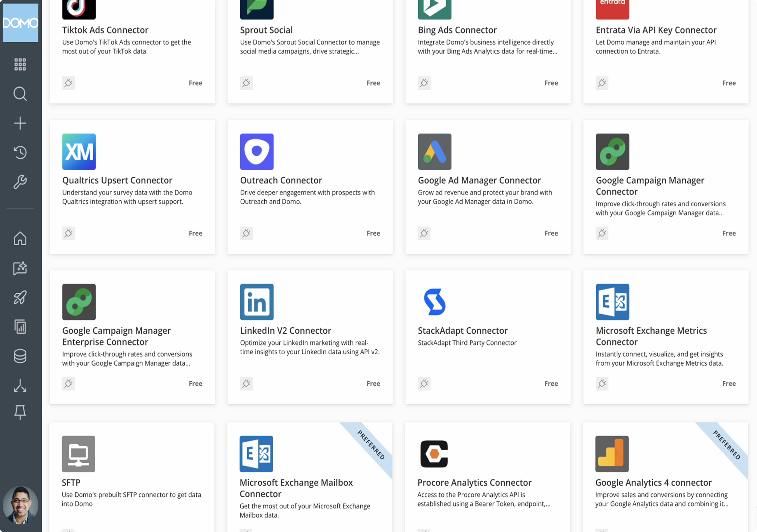Click the SFTP gray logo
Screen dimensions: 757x532
pos(78,454)
